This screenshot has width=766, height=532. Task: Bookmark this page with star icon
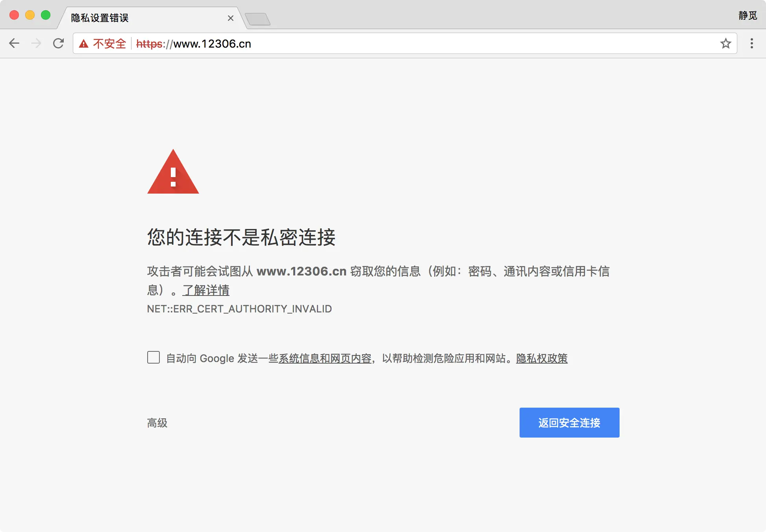tap(725, 43)
